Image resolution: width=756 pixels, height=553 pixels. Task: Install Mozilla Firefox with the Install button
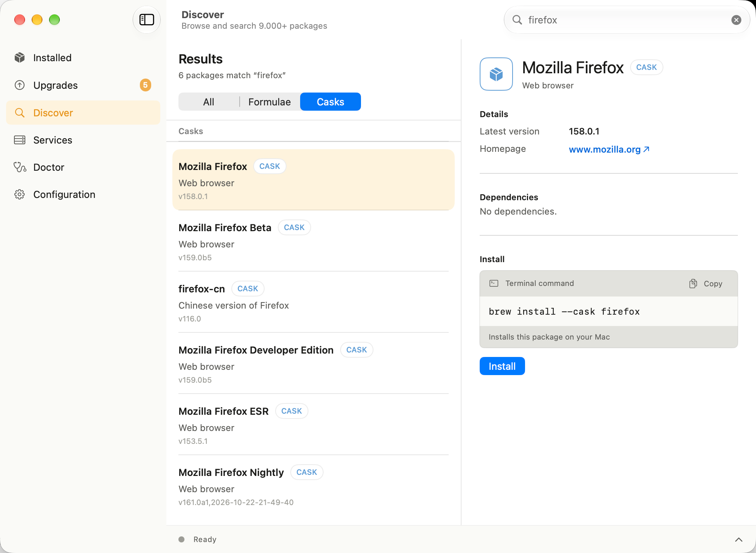pyautogui.click(x=502, y=366)
